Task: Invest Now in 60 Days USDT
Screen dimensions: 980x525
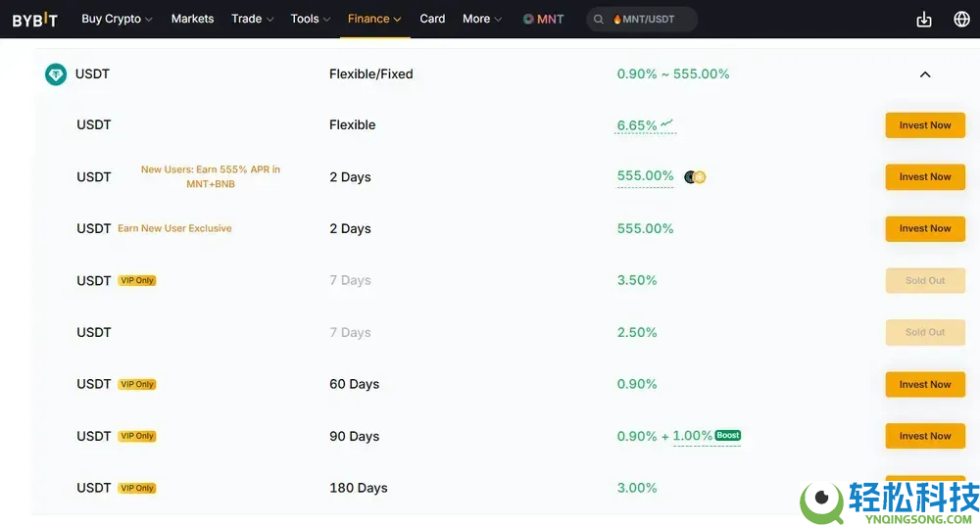Action: (x=925, y=384)
